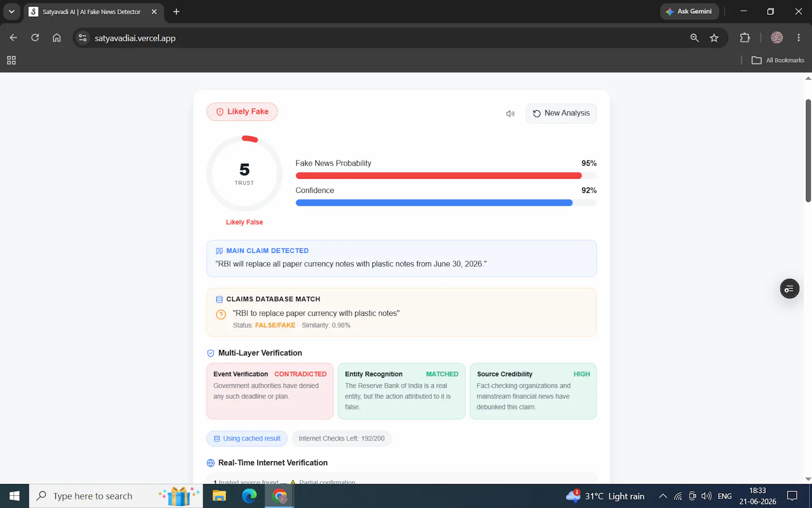
Task: Click the MATCHED status label
Action: (442, 374)
